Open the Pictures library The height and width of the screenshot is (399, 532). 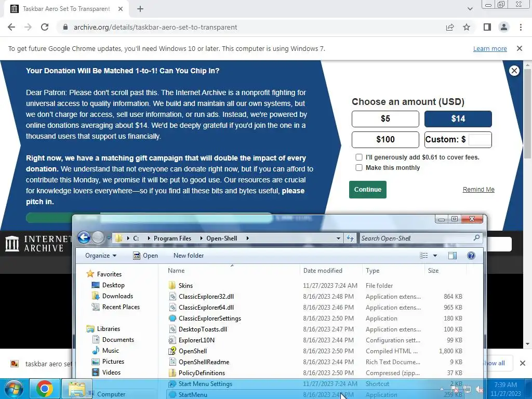(x=113, y=362)
